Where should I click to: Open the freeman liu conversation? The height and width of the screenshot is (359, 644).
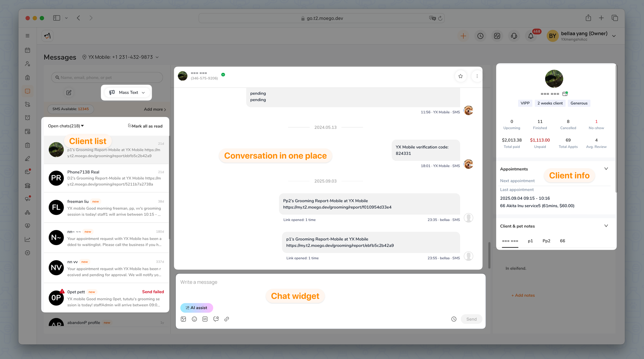click(106, 208)
